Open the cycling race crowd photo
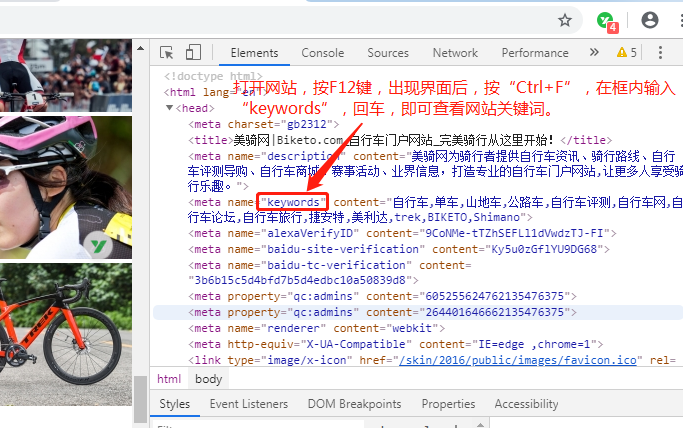This screenshot has width=683, height=428. pyautogui.click(x=66, y=75)
